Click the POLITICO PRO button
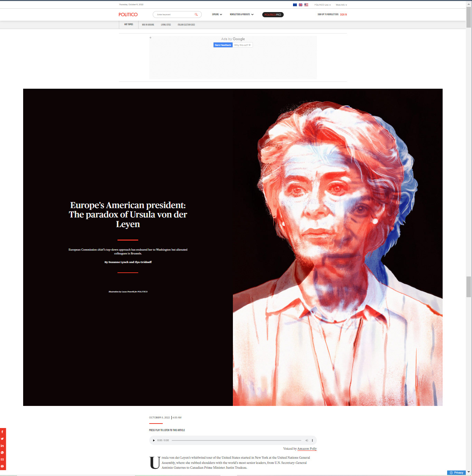This screenshot has height=476, width=472. [273, 14]
